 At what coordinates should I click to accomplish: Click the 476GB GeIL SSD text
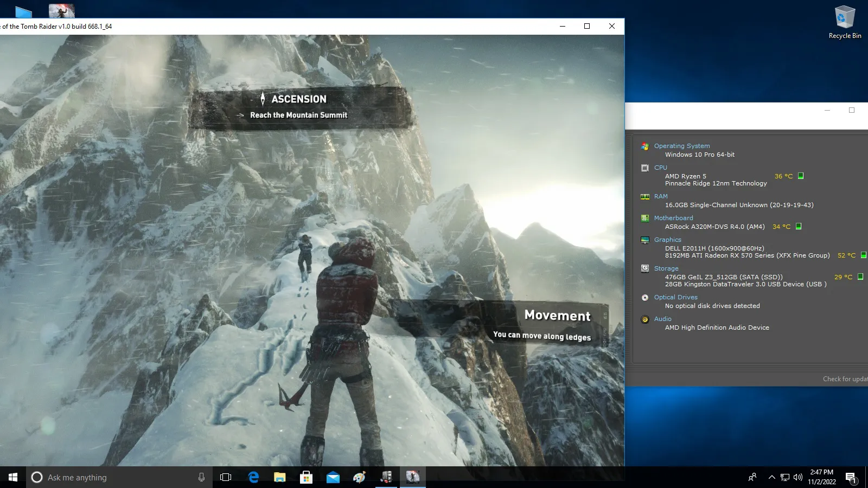click(724, 277)
